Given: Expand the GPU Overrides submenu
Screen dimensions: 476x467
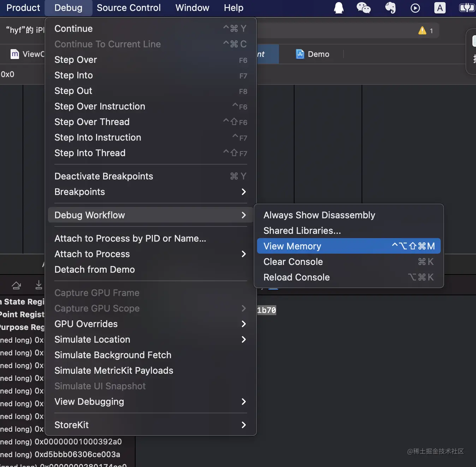Looking at the screenshot, I should click(x=150, y=324).
